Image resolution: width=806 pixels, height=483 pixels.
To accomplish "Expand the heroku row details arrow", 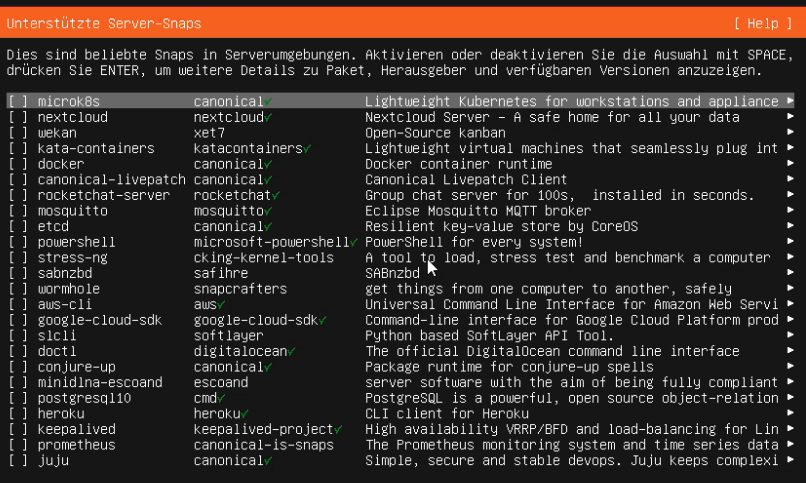I will point(790,413).
